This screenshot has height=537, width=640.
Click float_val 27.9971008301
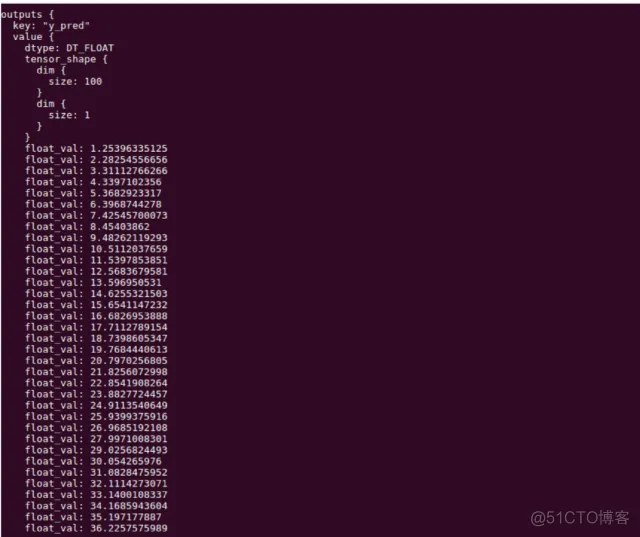pos(96,439)
